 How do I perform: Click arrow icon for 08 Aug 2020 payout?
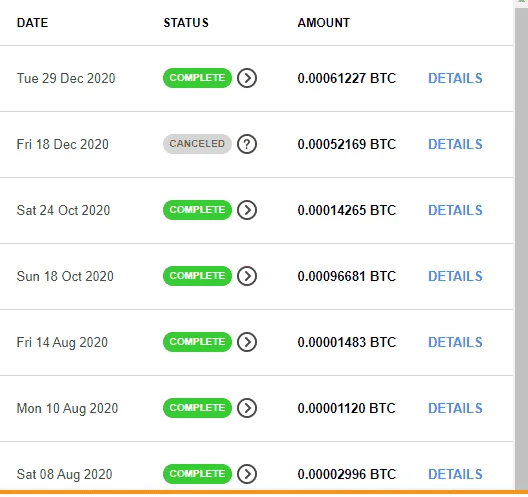[x=247, y=474]
